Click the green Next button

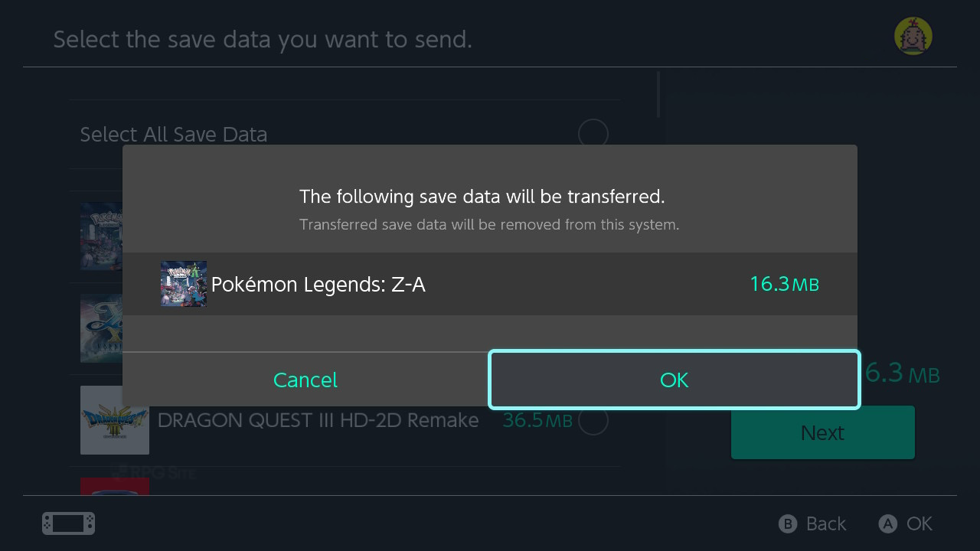822,432
